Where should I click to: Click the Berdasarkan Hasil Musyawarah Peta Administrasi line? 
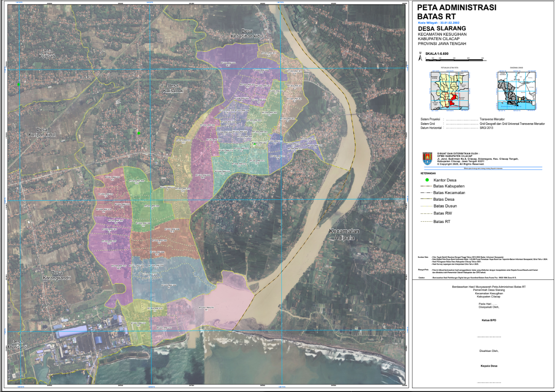pyautogui.click(x=489, y=286)
